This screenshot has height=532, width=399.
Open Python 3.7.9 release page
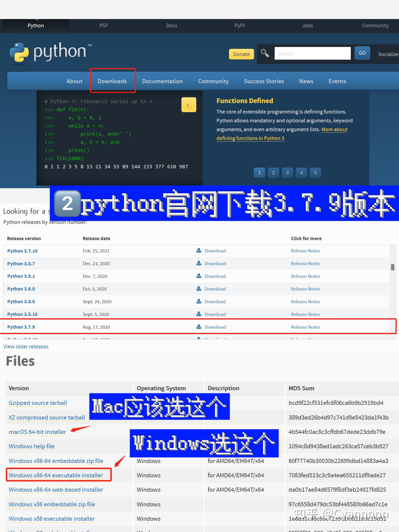21,327
